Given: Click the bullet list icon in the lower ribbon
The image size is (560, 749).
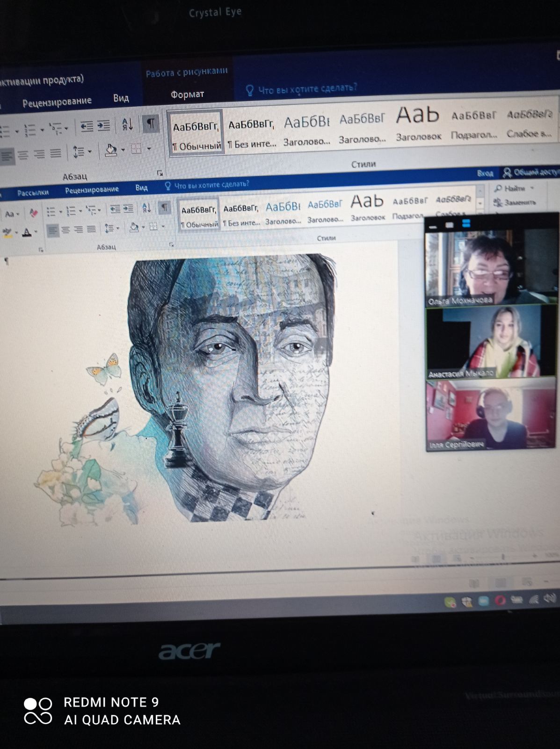Looking at the screenshot, I should [51, 212].
